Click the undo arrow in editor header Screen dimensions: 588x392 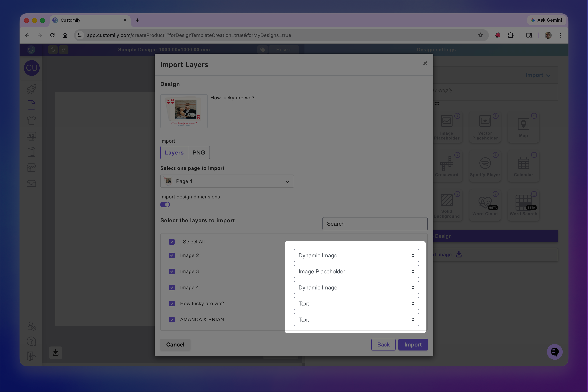click(53, 50)
